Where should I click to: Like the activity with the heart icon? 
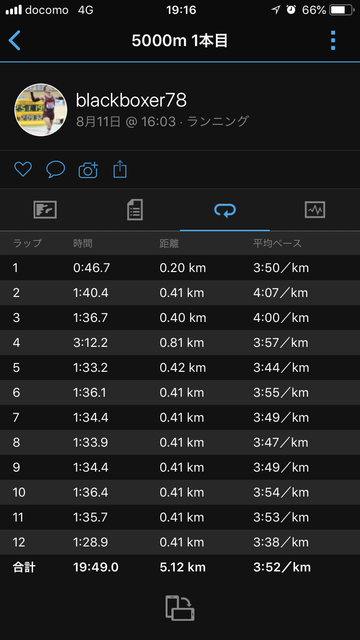[23, 169]
